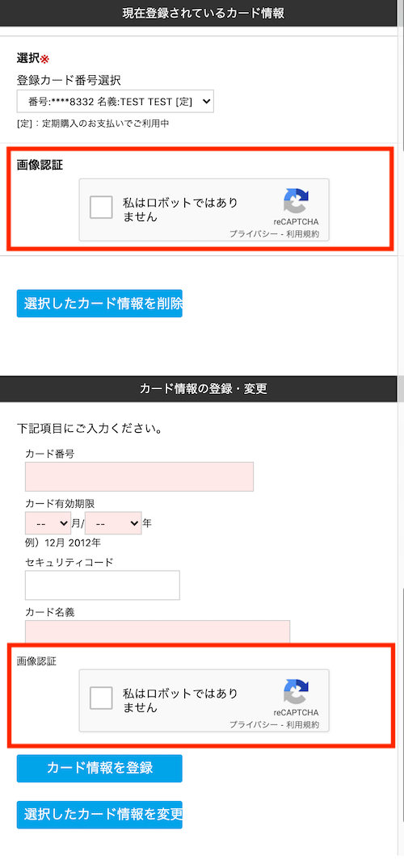Click the カード情報の登録・変更 header bar
This screenshot has width=404, height=868.
199,389
